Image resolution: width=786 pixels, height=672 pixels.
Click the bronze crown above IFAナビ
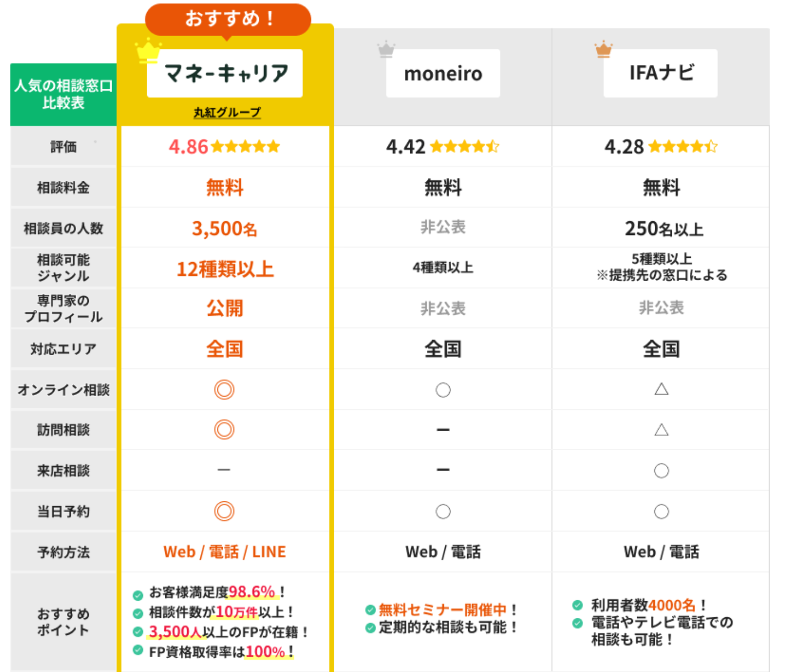[604, 49]
